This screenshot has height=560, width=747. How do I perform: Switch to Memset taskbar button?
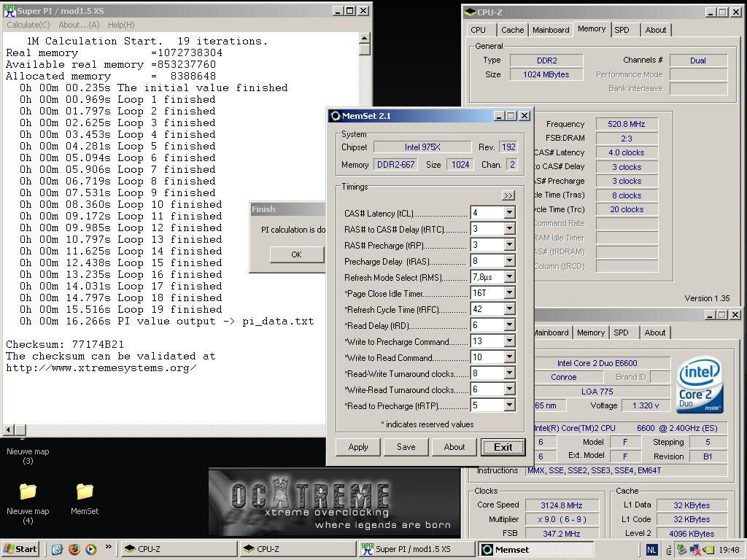[536, 549]
